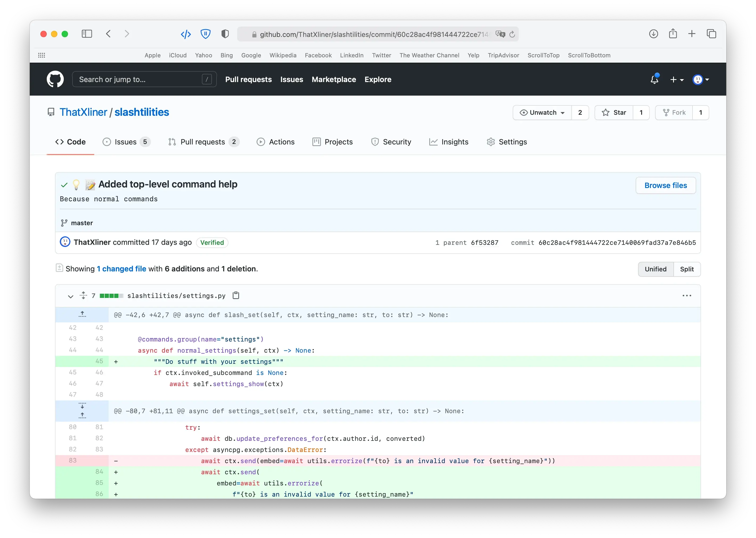
Task: Reload the page with refresh icon
Action: [x=512, y=35]
